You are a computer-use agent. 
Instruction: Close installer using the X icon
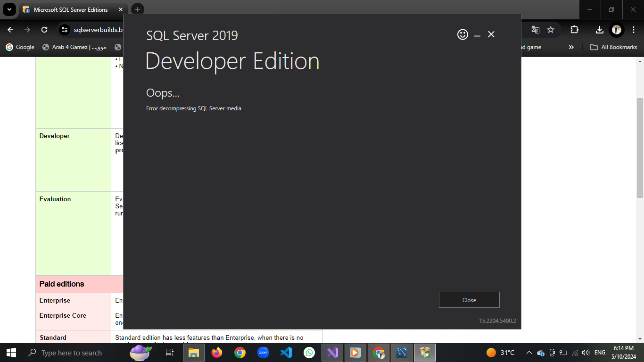491,34
